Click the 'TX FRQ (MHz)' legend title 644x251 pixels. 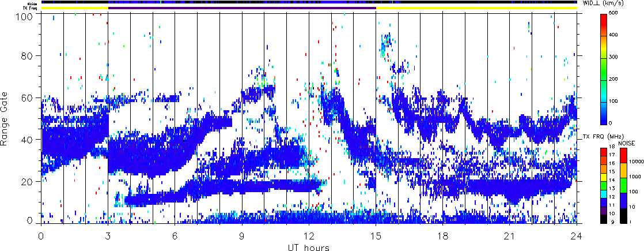pyautogui.click(x=603, y=136)
